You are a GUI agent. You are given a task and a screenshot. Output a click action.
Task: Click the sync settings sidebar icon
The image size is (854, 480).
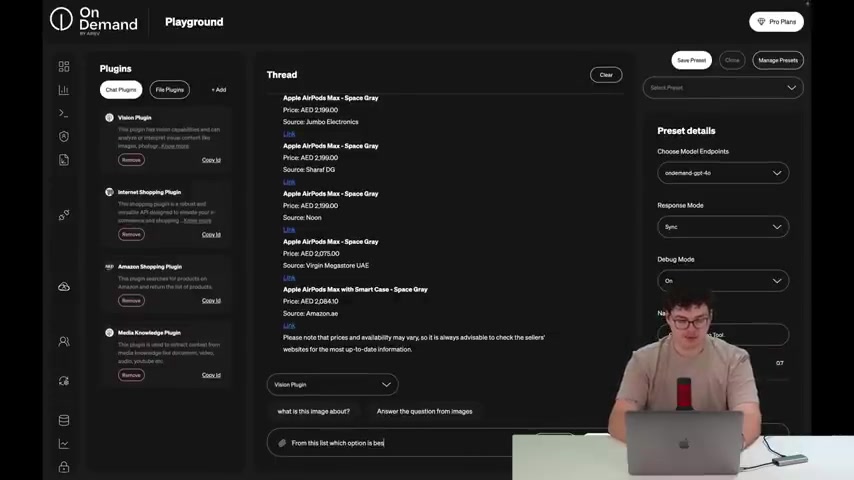tap(64, 381)
